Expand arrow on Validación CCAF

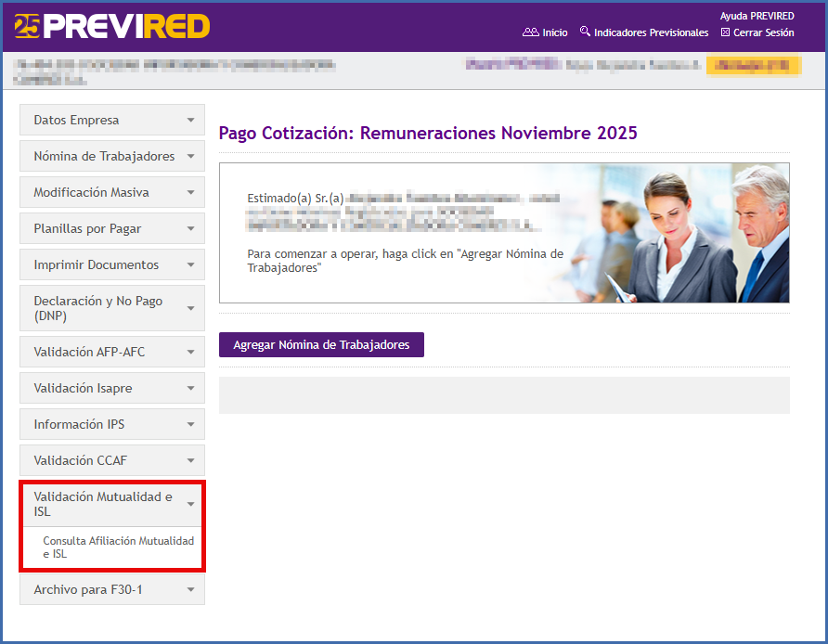click(190, 461)
